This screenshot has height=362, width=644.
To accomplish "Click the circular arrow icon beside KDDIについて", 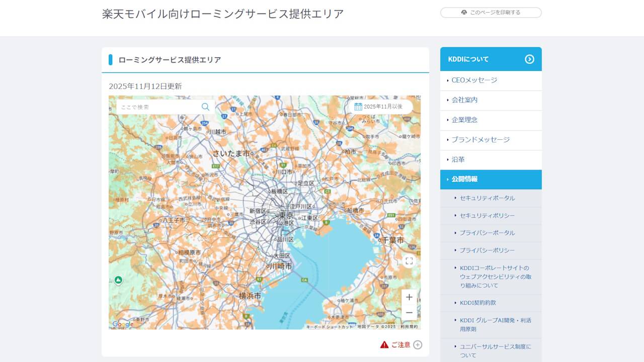I will pyautogui.click(x=529, y=59).
